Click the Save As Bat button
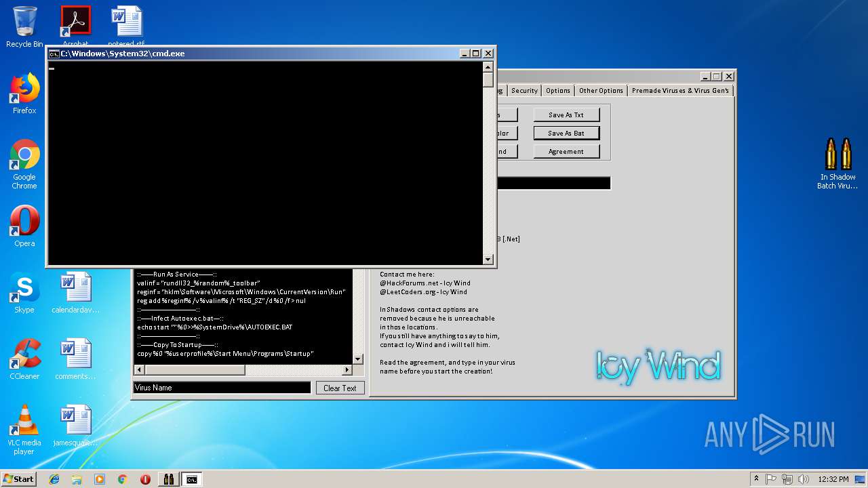 [566, 133]
